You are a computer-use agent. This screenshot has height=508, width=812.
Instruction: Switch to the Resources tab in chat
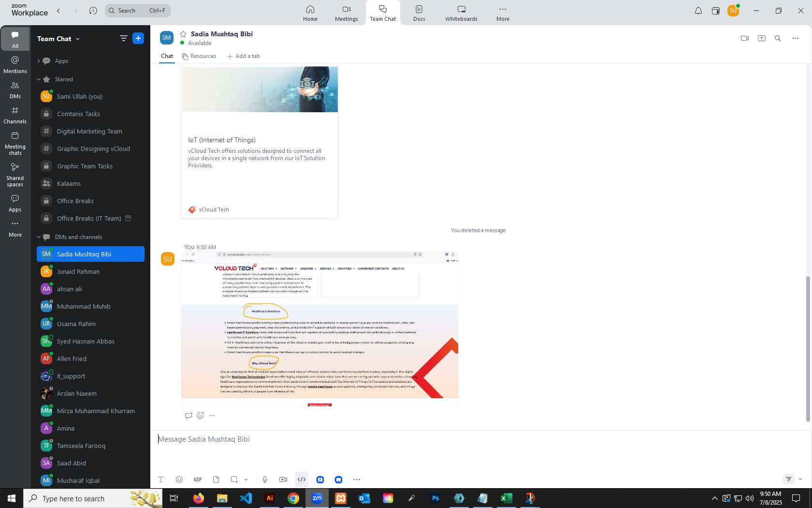pyautogui.click(x=199, y=56)
